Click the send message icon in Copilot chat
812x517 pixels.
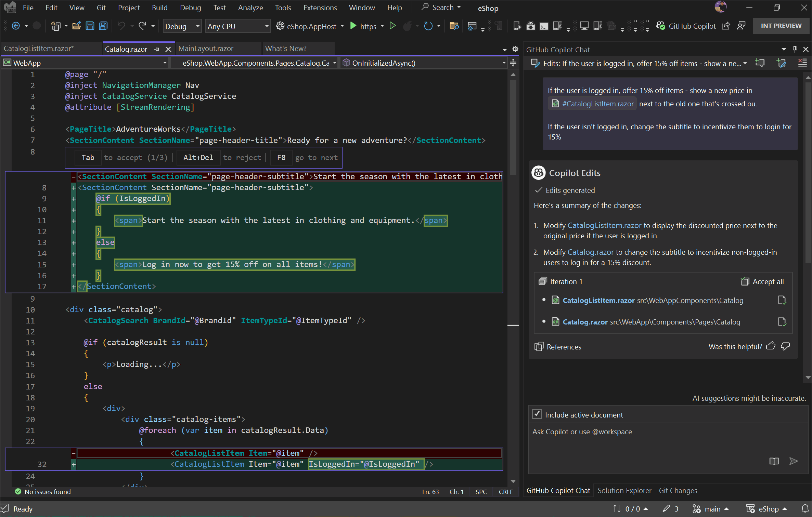[x=794, y=461]
